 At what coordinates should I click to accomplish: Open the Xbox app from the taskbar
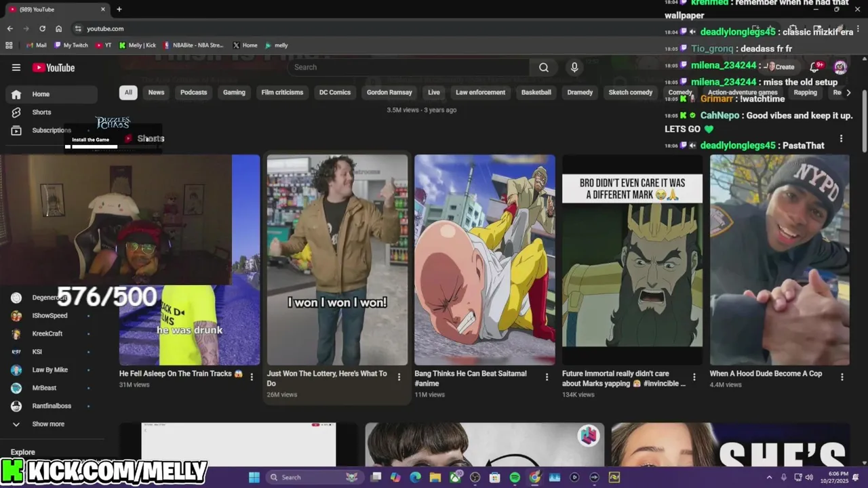click(455, 477)
